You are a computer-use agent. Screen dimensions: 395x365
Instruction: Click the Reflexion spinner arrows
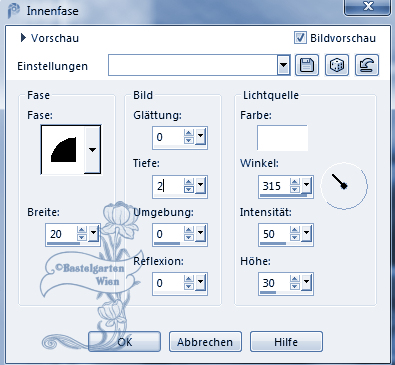pyautogui.click(x=189, y=283)
